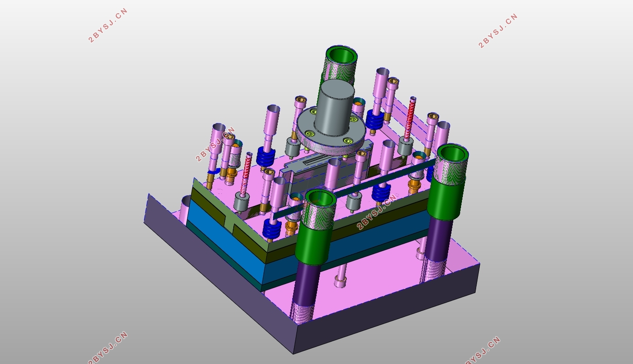Click the bottom-left 2BYSJ.CN watermark
Viewport: 633px width, 364px height.
108,348
